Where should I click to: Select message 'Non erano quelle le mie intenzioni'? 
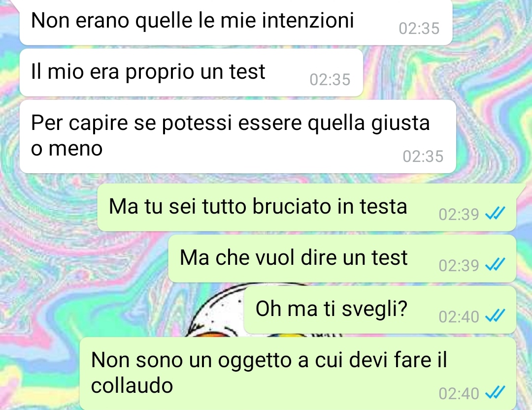[236, 22]
